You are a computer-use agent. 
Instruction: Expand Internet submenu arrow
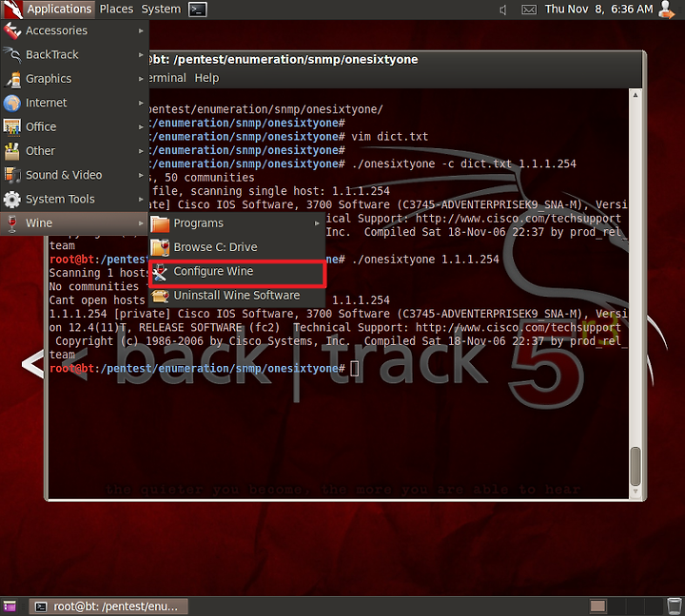click(x=141, y=103)
